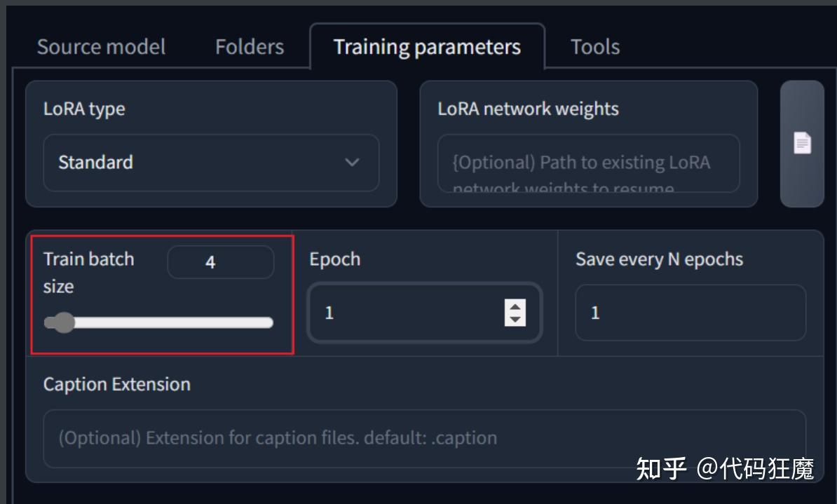Click the Epoch decrement down arrow
The height and width of the screenshot is (504, 837).
pos(515,319)
